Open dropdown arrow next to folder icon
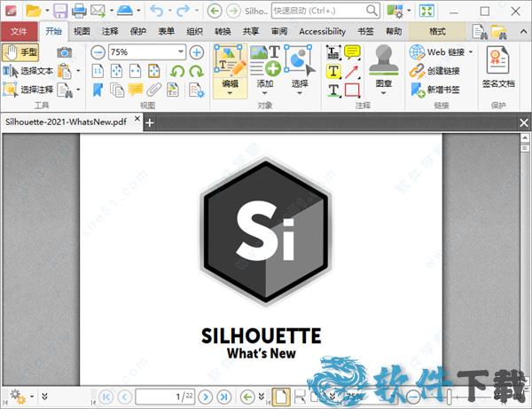Screen dimensions: 532x409 [x=47, y=11]
